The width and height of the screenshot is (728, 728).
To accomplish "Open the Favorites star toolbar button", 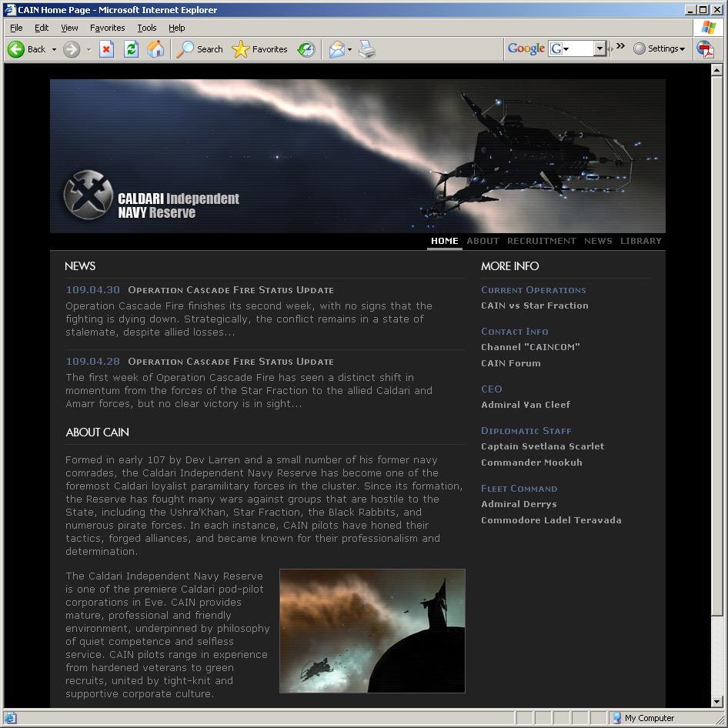I will click(259, 49).
